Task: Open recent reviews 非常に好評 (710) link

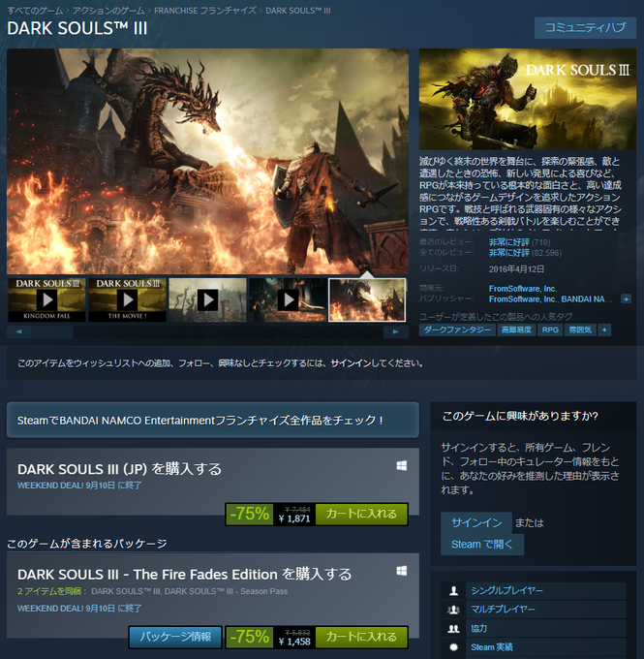Action: tap(519, 242)
